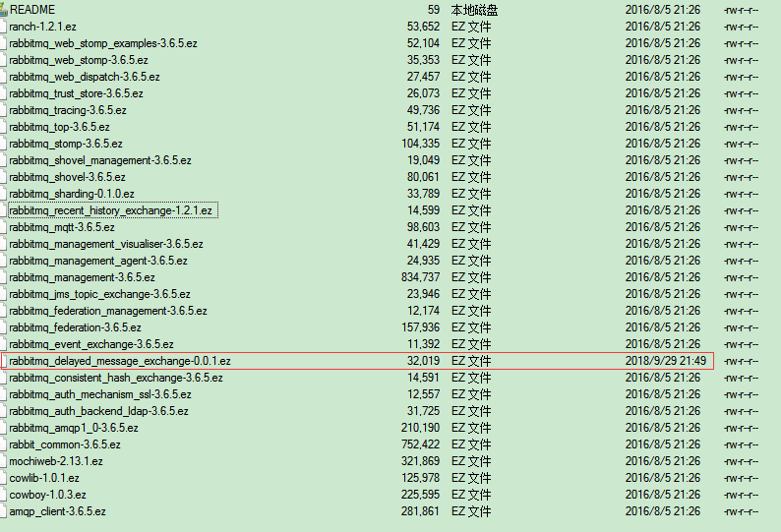Image resolution: width=781 pixels, height=532 pixels.
Task: Click the file icon for rabbit_common-3.6.5.ez
Action: click(4, 444)
